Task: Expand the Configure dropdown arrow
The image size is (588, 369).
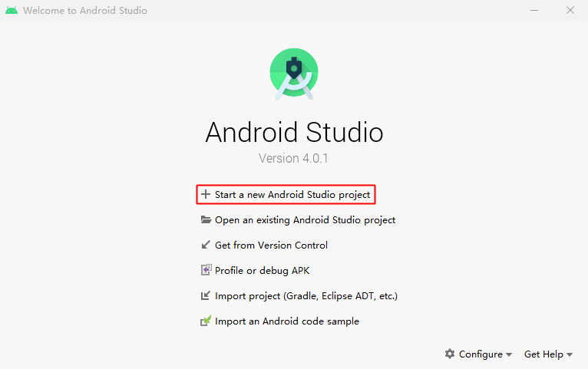Action: [508, 354]
